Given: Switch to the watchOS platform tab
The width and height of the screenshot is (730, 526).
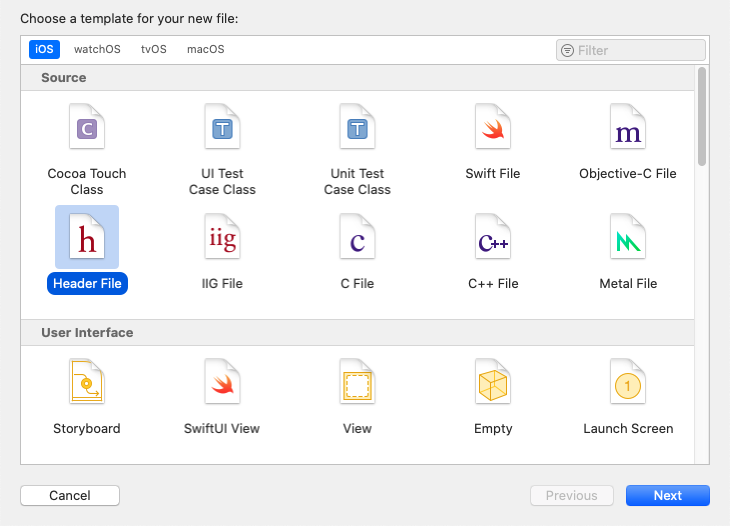Looking at the screenshot, I should [97, 49].
